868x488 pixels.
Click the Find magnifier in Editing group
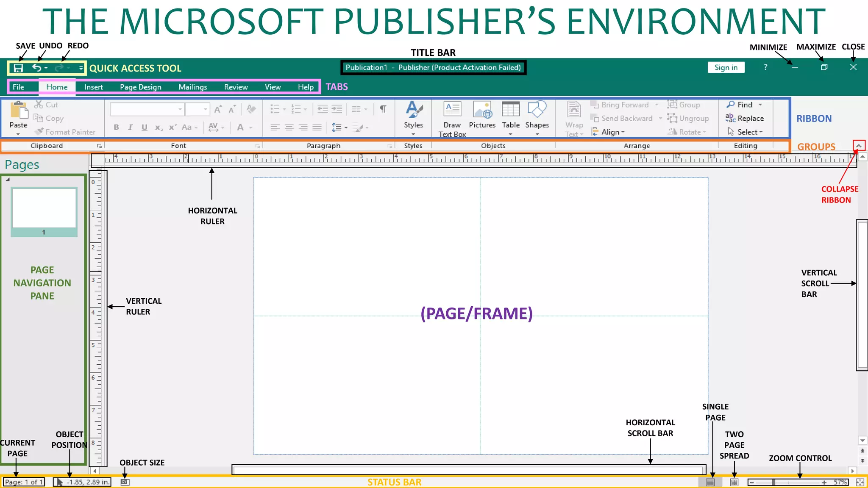pyautogui.click(x=731, y=105)
